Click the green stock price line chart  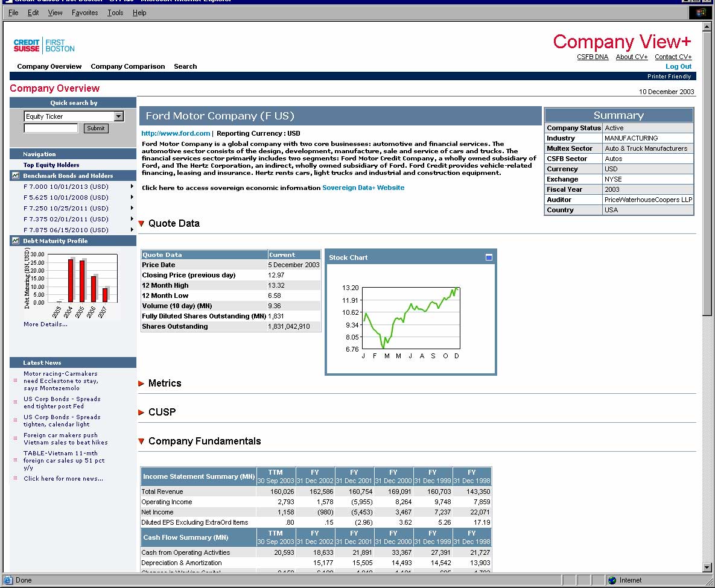[411, 318]
